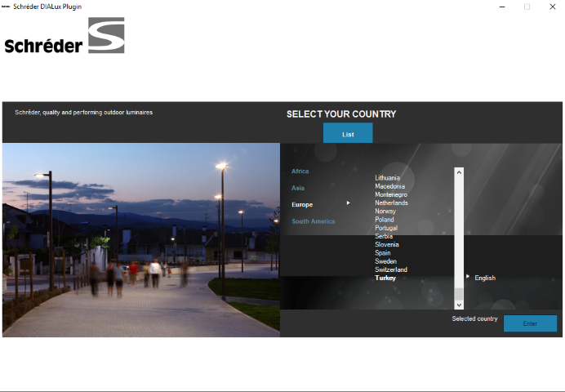Click the street lighting photo
This screenshot has width=565, height=392.
tap(141, 240)
